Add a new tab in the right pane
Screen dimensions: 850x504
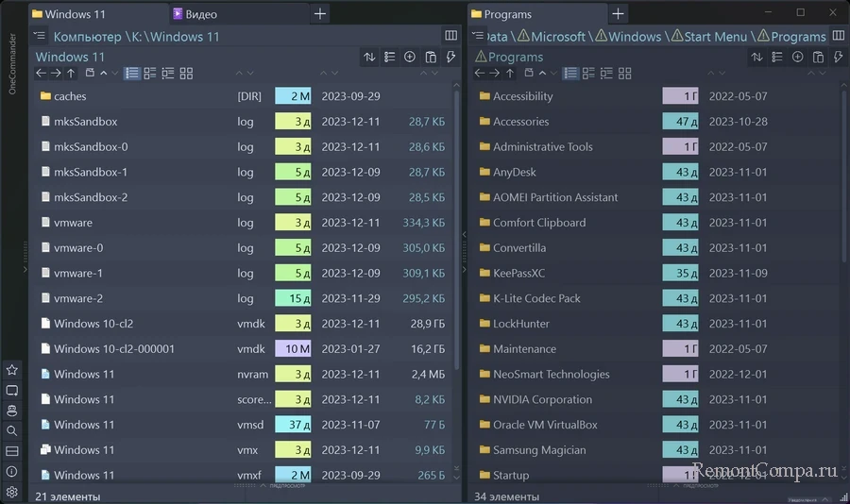[x=618, y=14]
